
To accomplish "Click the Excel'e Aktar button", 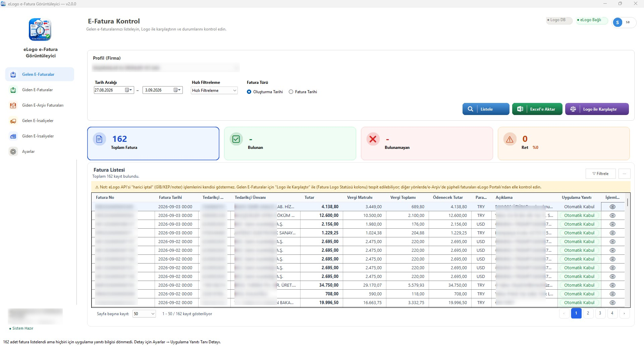I will coord(537,109).
